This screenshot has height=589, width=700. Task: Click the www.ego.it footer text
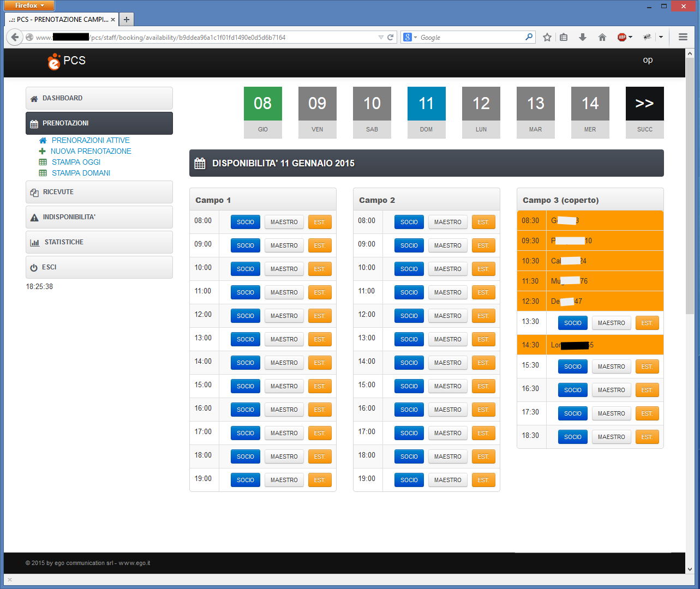134,563
